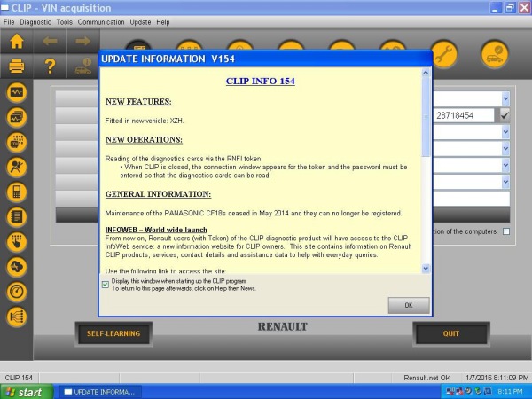Click the 'Fitted in new vehicle: XZH.' line

click(145, 121)
